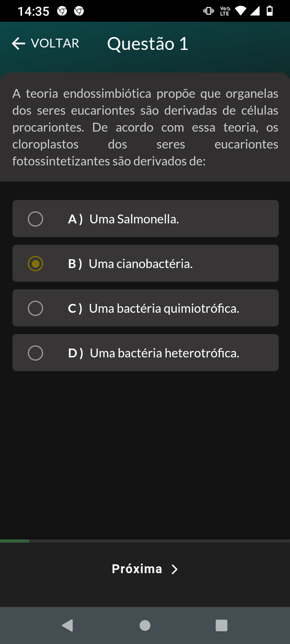Screen dimensions: 290x644
Task: Tap the back arrow icon
Action: [x=19, y=43]
